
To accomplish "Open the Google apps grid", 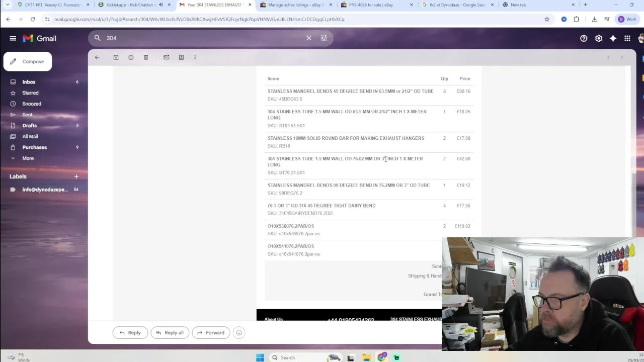I will pos(627,38).
